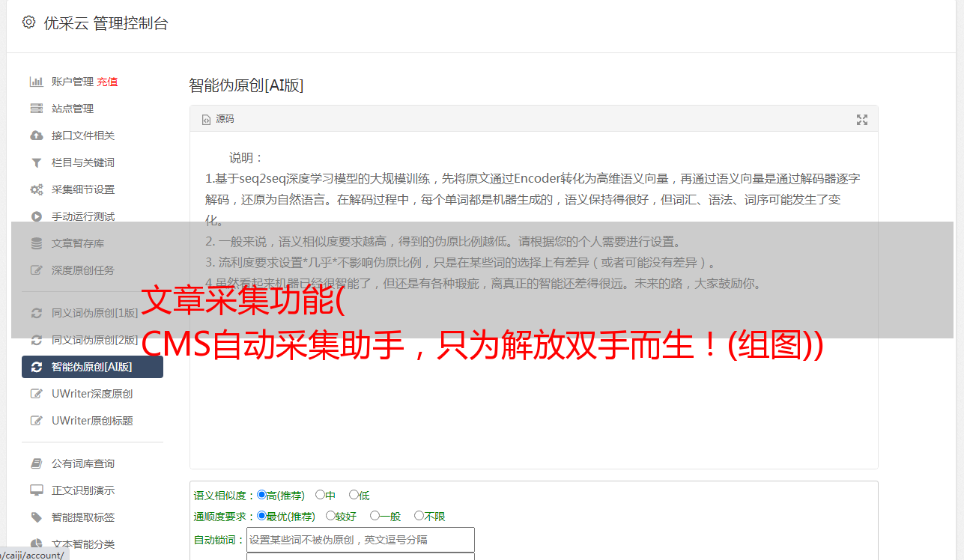Viewport: 964px width, 560px height.
Task: Click the 智能伪原创[AI版] page heading
Action: tap(246, 85)
